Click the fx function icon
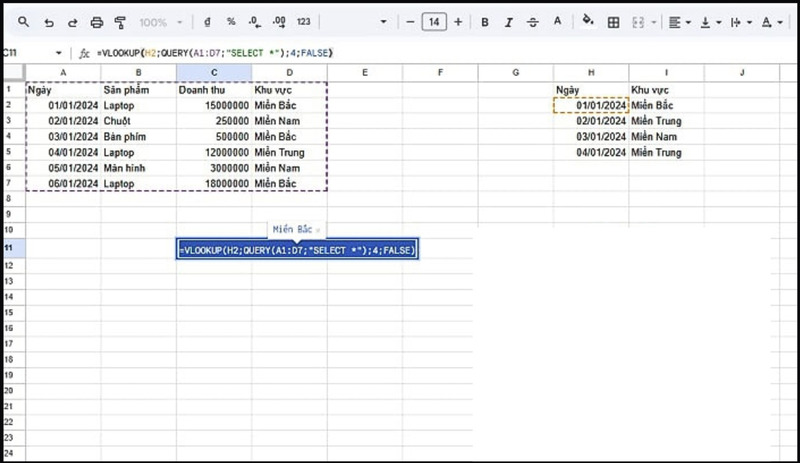800x463 pixels. coord(84,53)
